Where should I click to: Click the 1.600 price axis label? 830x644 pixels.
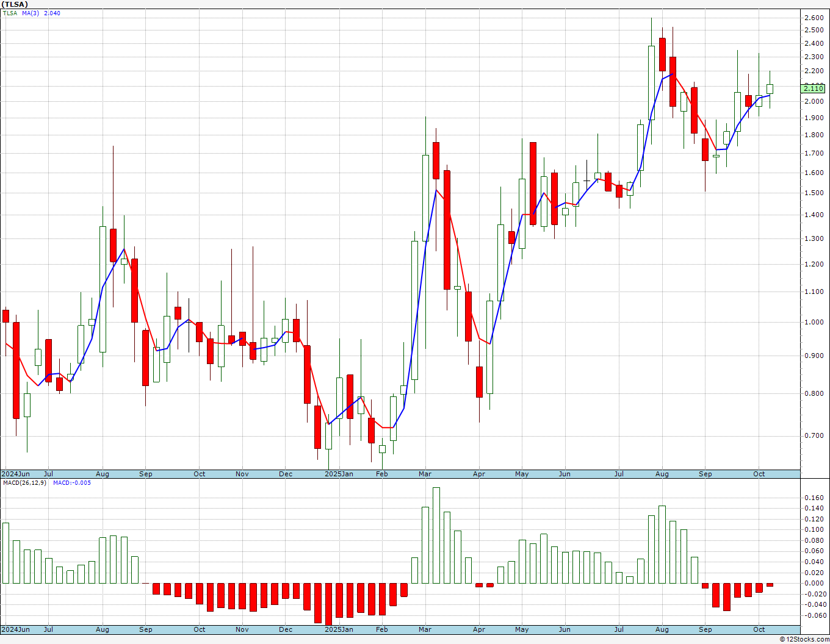(x=814, y=173)
